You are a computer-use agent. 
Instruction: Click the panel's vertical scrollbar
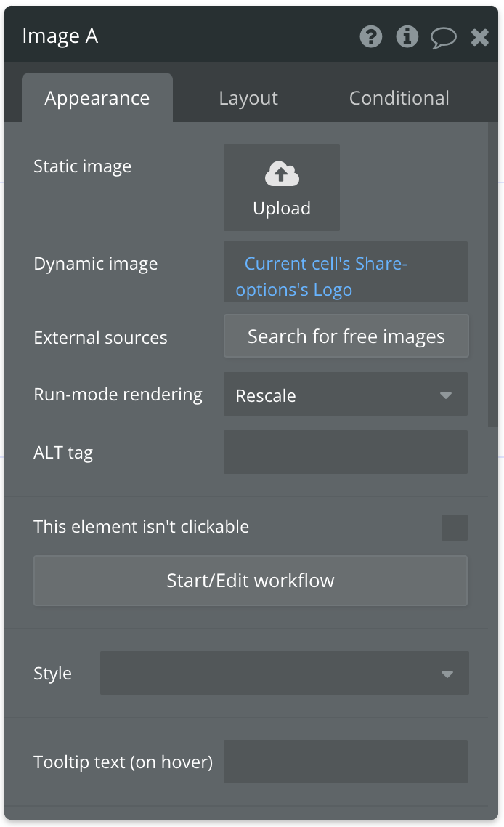coord(493,274)
